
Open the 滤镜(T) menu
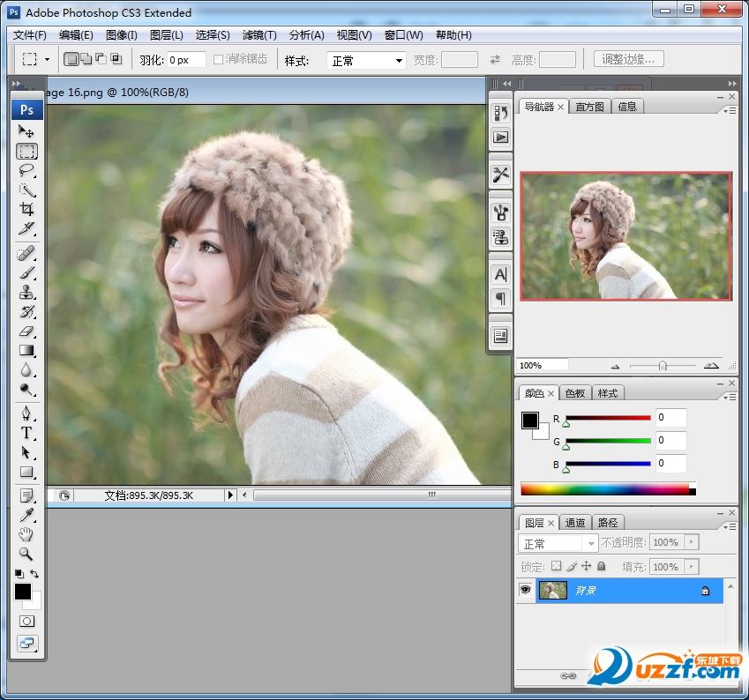point(259,35)
